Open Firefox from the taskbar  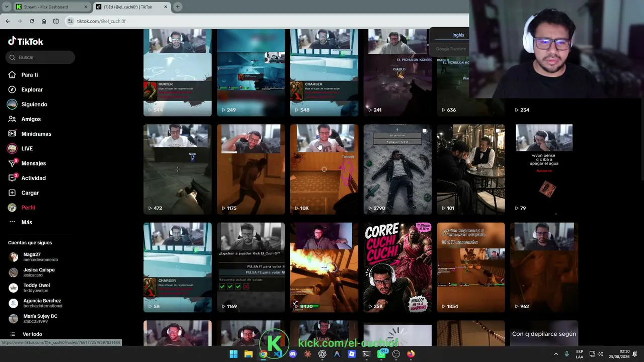tap(411, 354)
